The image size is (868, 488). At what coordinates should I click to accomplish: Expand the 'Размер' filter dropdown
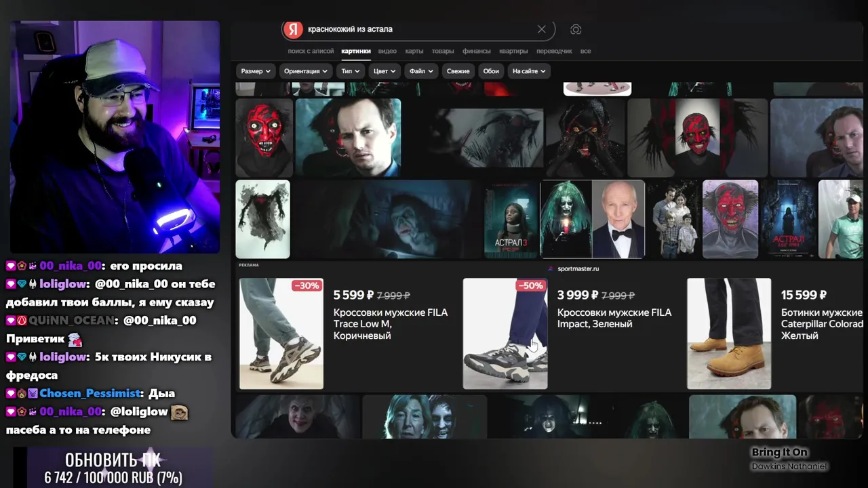(256, 71)
